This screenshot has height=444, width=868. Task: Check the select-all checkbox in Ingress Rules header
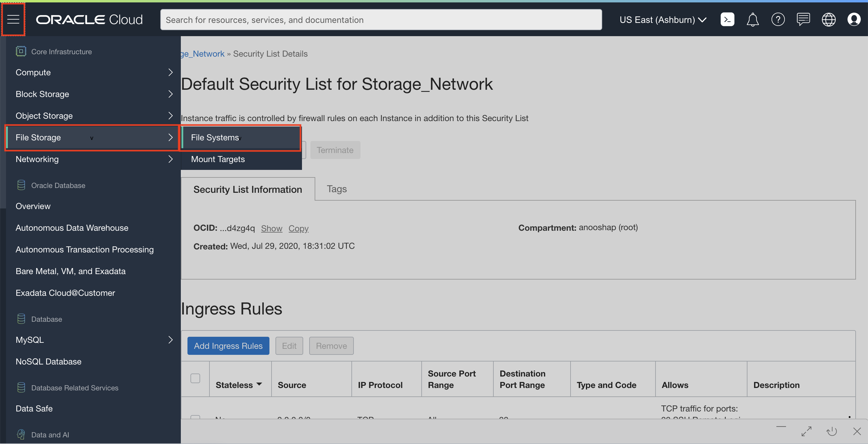pos(195,378)
